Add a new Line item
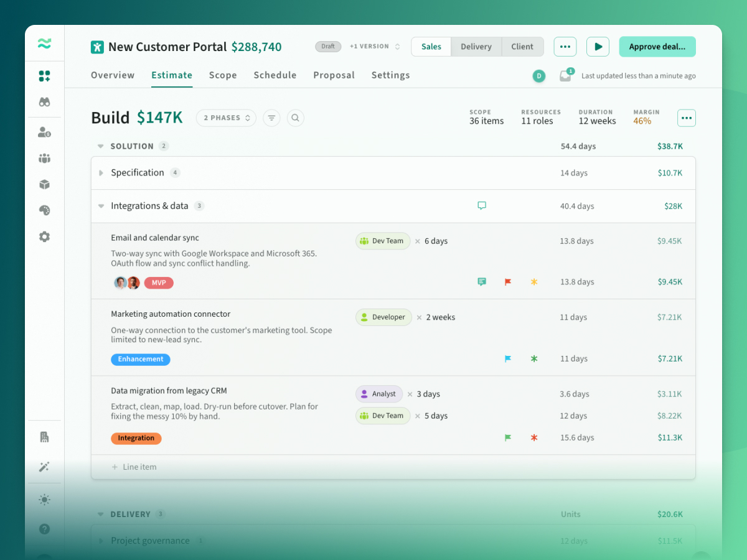Image resolution: width=747 pixels, height=560 pixels. 134,467
